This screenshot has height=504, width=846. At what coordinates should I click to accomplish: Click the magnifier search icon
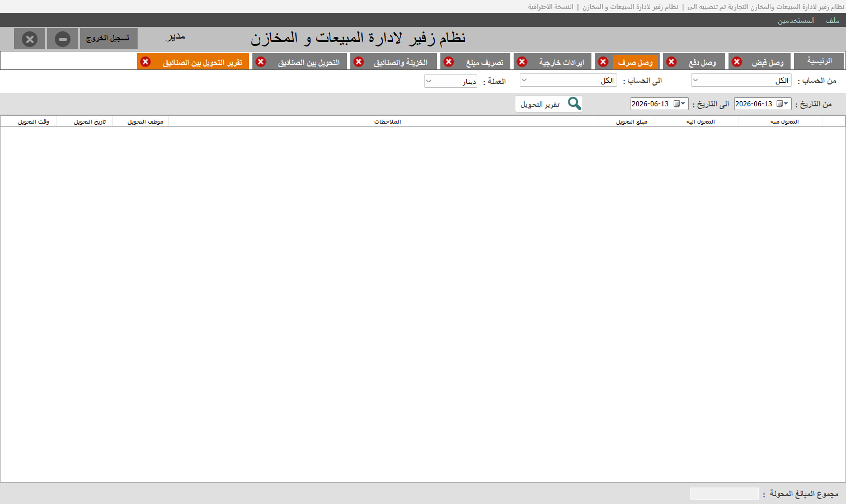[x=575, y=103]
